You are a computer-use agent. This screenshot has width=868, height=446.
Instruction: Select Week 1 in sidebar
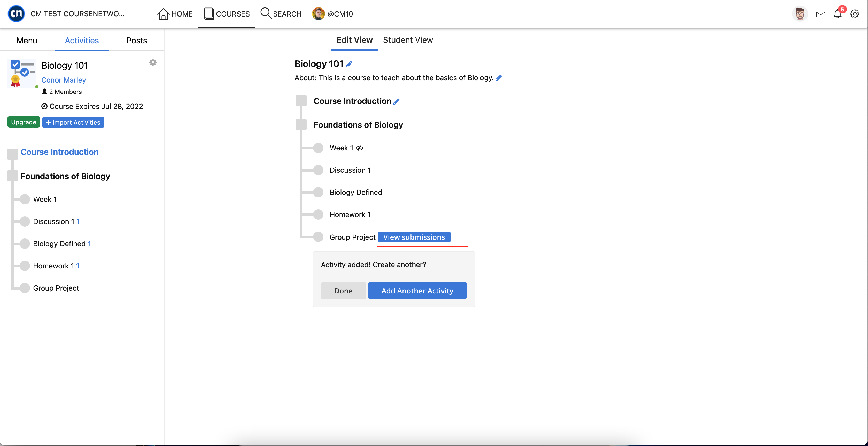point(45,199)
